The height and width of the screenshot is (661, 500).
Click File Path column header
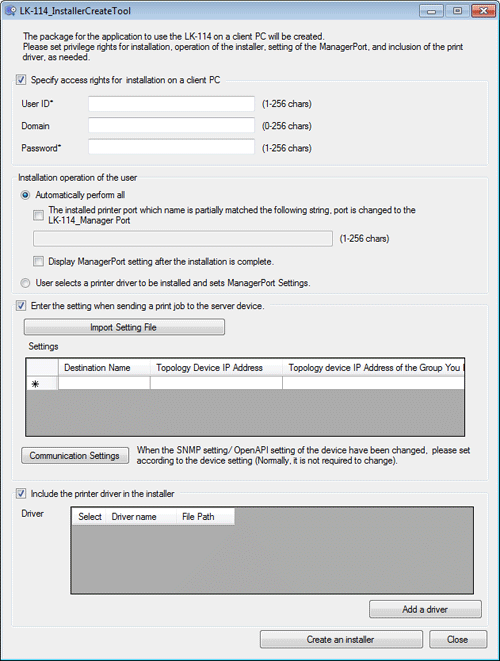pos(205,517)
